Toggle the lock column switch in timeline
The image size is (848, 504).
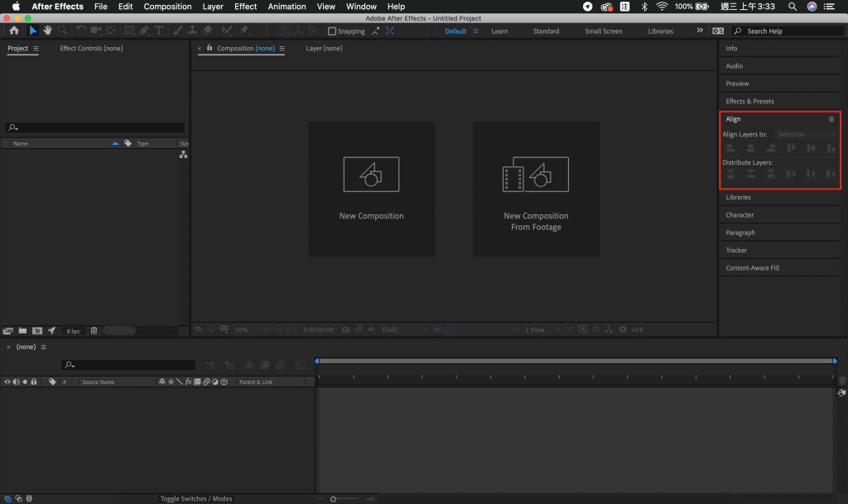click(34, 382)
